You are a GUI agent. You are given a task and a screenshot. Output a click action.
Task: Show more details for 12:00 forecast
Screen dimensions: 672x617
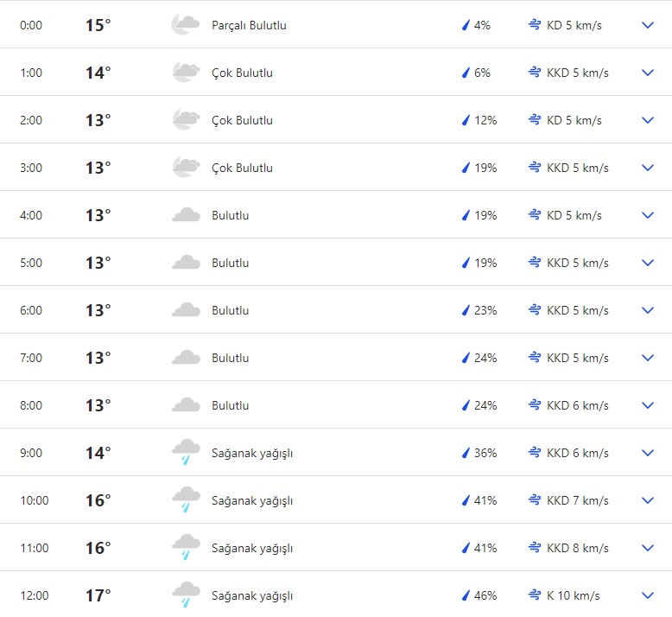(648, 595)
